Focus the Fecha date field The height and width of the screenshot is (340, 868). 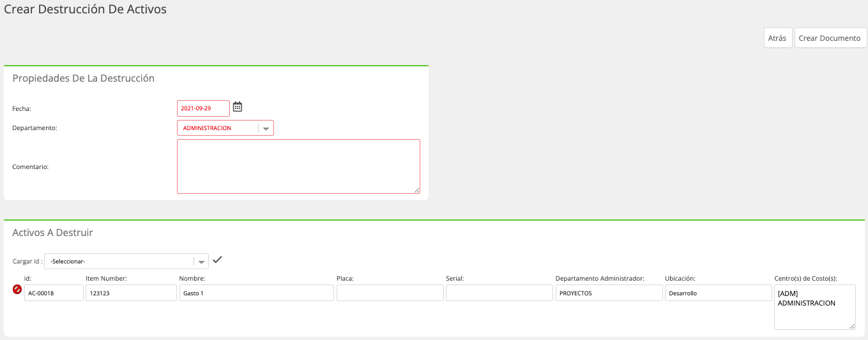203,108
